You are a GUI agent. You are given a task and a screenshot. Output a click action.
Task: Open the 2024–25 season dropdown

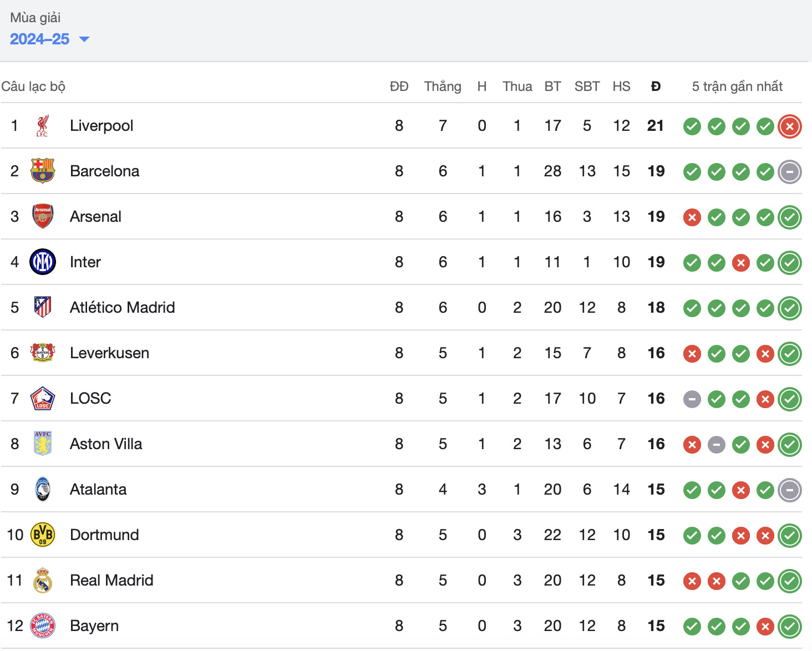40,39
